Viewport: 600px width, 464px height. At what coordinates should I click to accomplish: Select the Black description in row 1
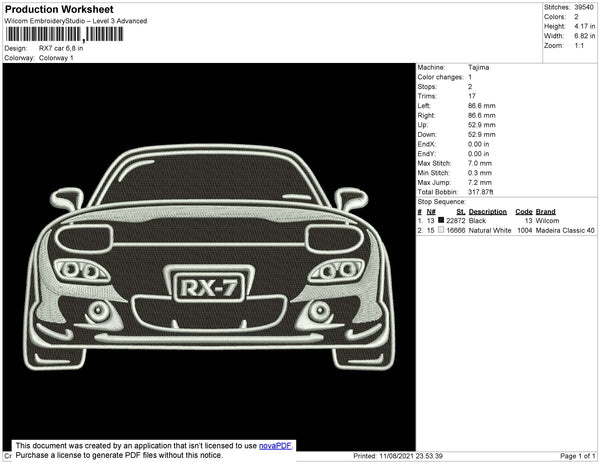[477, 221]
